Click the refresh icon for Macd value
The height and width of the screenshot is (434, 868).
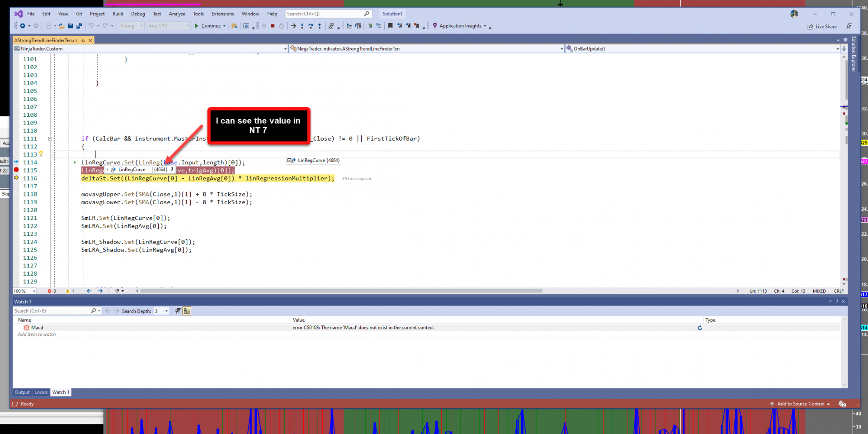(x=700, y=328)
